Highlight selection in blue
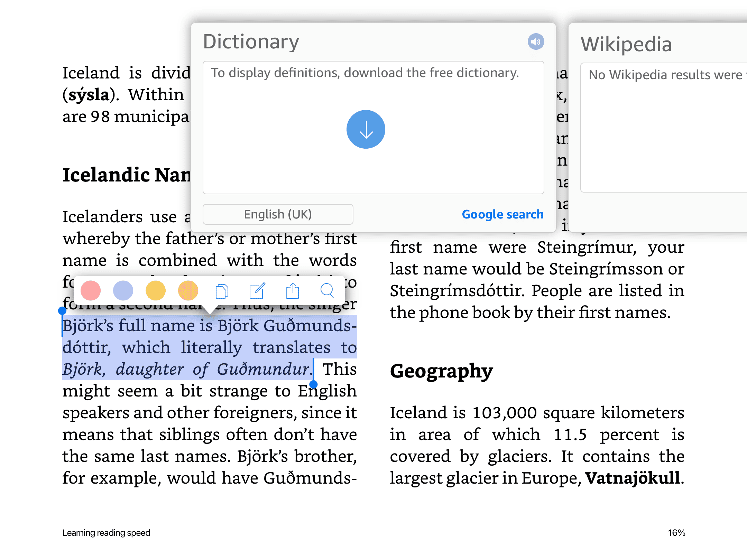The width and height of the screenshot is (747, 560). tap(123, 291)
